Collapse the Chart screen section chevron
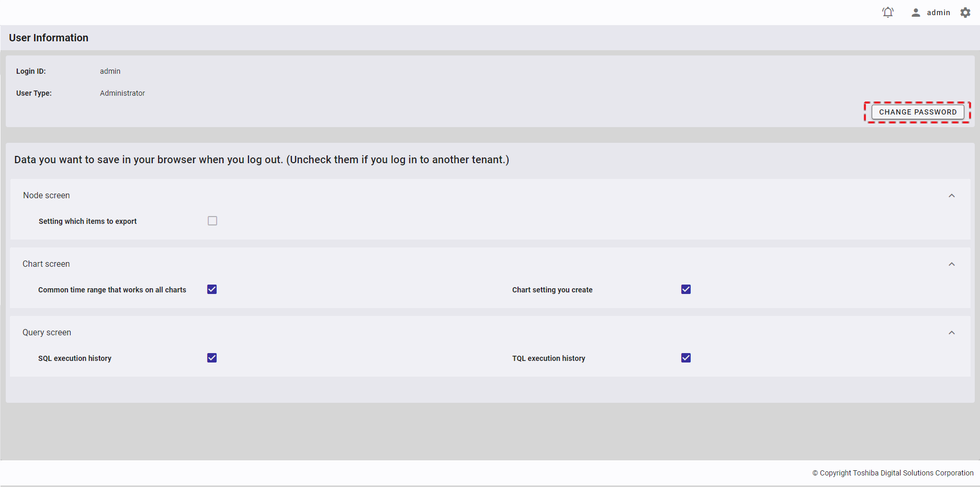This screenshot has width=980, height=487. click(x=952, y=264)
